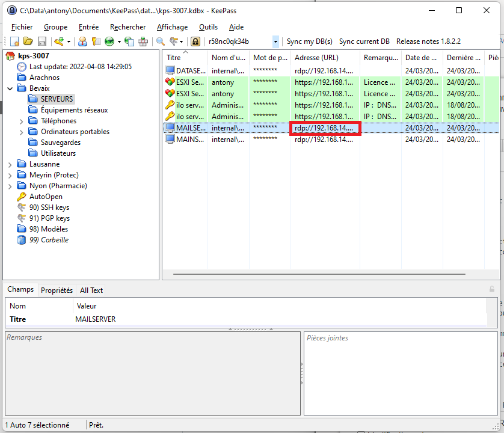Open the Show entries dropdown arrow

(x=181, y=41)
